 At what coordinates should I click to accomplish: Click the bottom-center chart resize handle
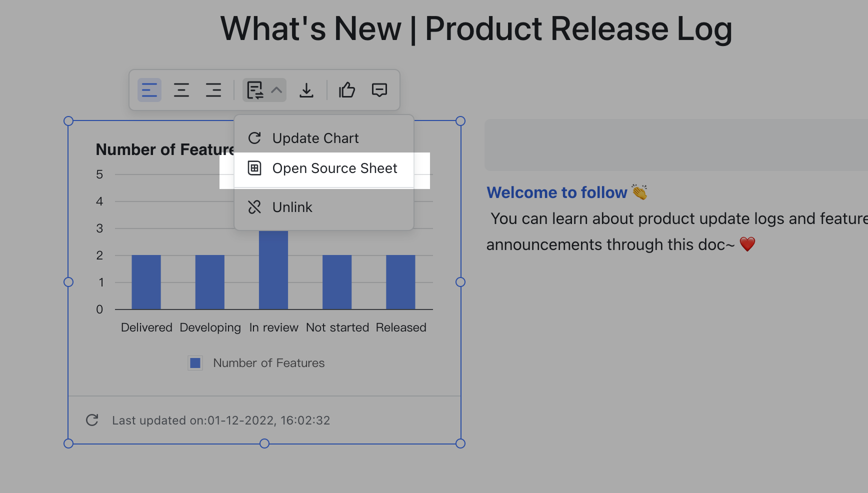tap(264, 443)
